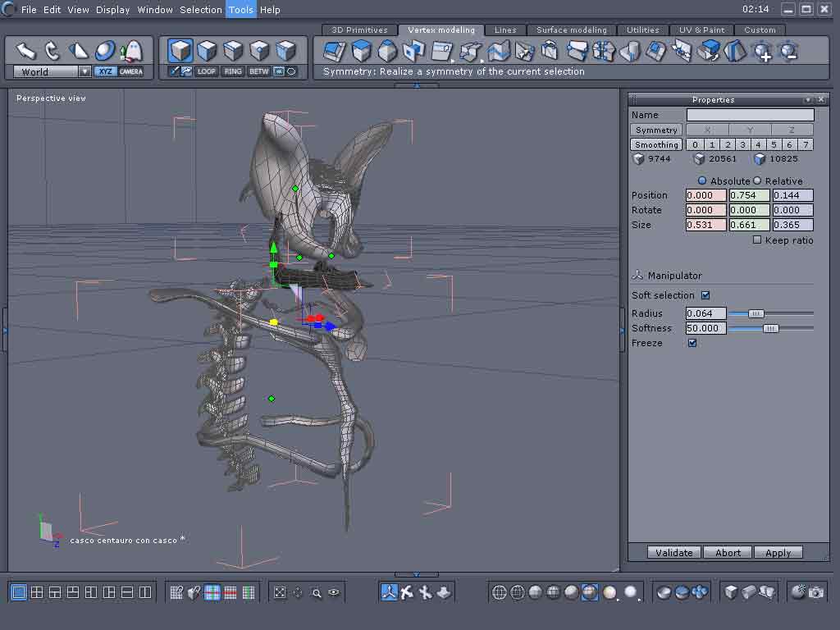Click the orbit sphere tool icon
Image resolution: width=840 pixels, height=630 pixels.
[x=105, y=51]
